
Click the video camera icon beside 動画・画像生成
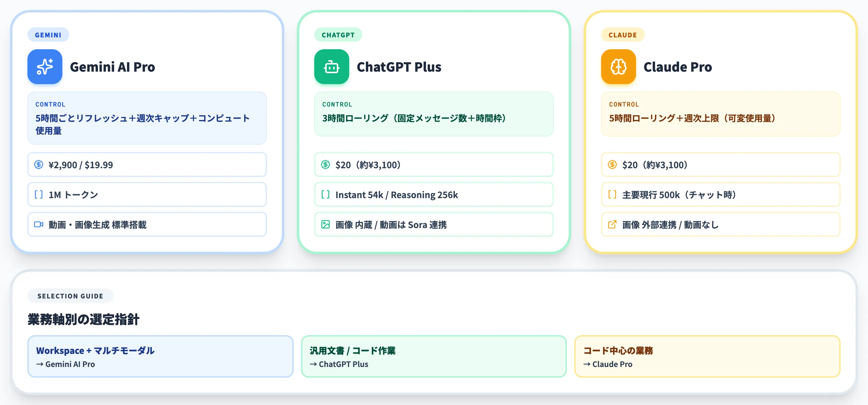point(39,224)
